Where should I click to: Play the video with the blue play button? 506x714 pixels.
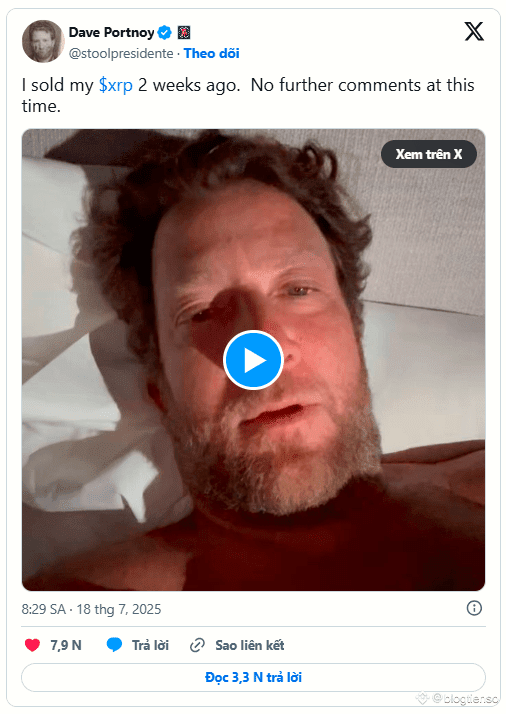tap(254, 360)
